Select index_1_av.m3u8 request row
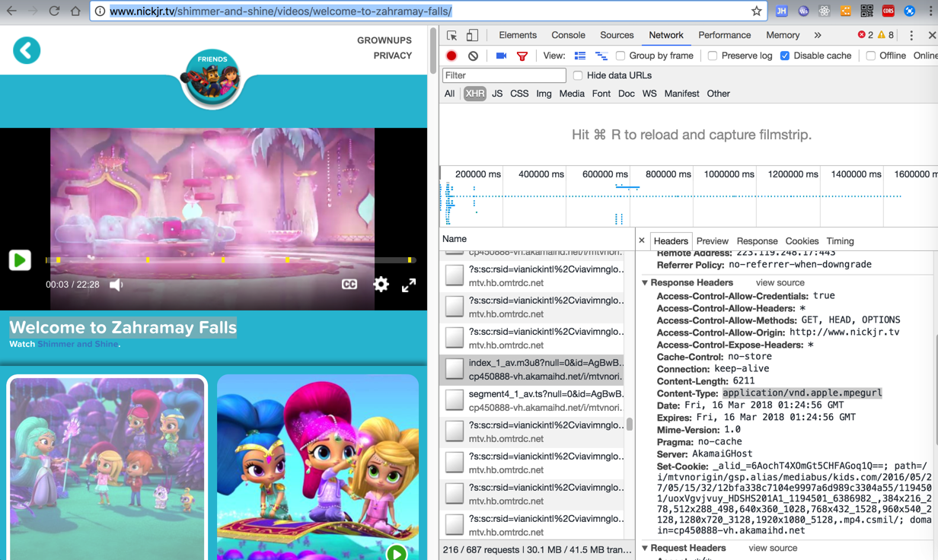The height and width of the screenshot is (560, 938). click(x=531, y=369)
